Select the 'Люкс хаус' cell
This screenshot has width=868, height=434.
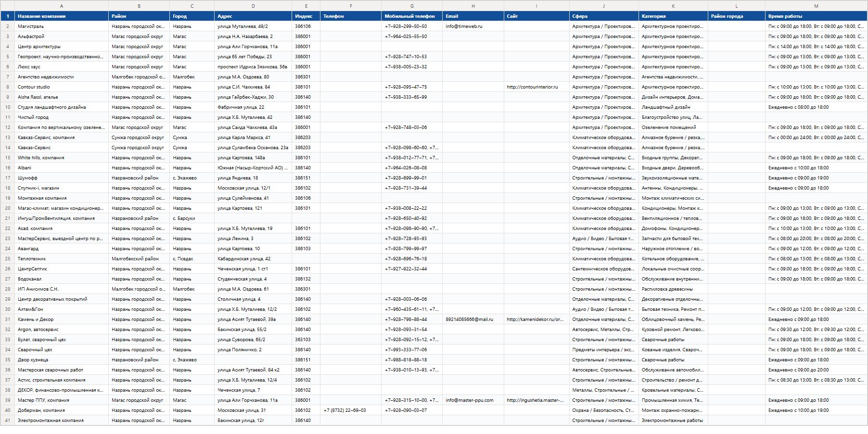click(62, 66)
